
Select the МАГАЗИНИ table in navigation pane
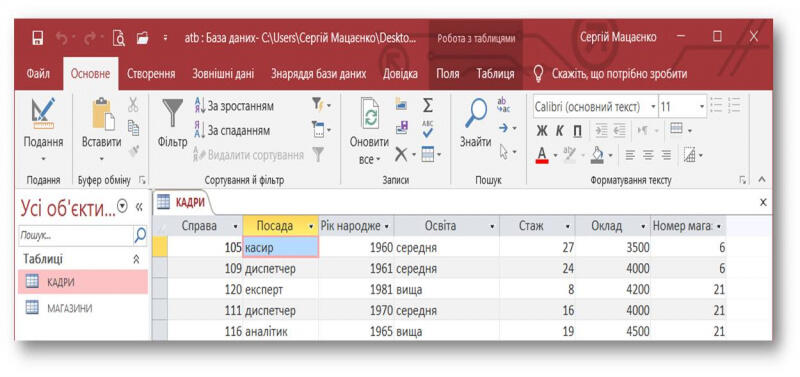click(x=83, y=308)
